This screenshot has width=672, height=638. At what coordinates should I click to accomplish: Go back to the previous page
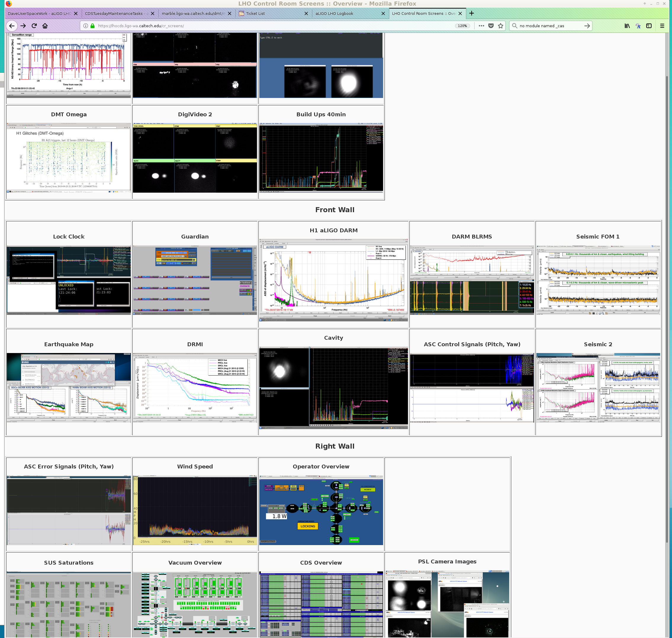coord(12,26)
